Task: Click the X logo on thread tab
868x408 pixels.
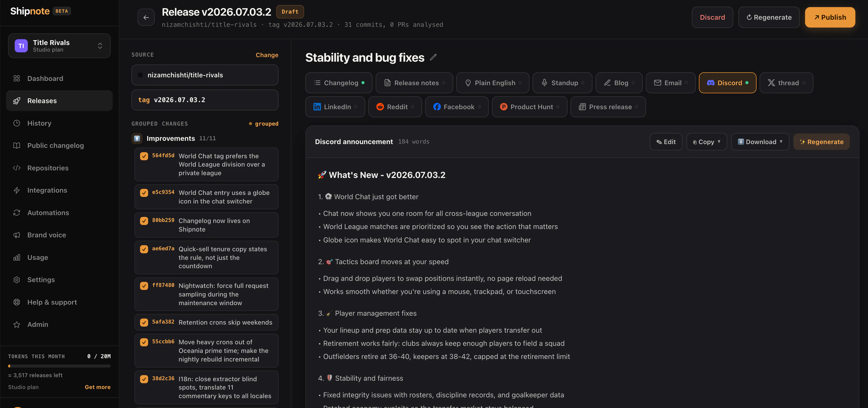Action: click(771, 83)
